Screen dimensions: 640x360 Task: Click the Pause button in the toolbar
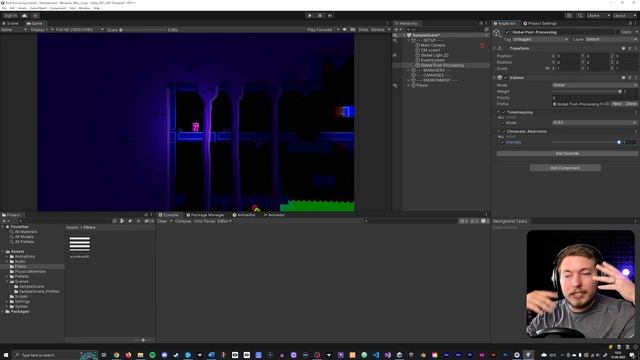click(320, 16)
